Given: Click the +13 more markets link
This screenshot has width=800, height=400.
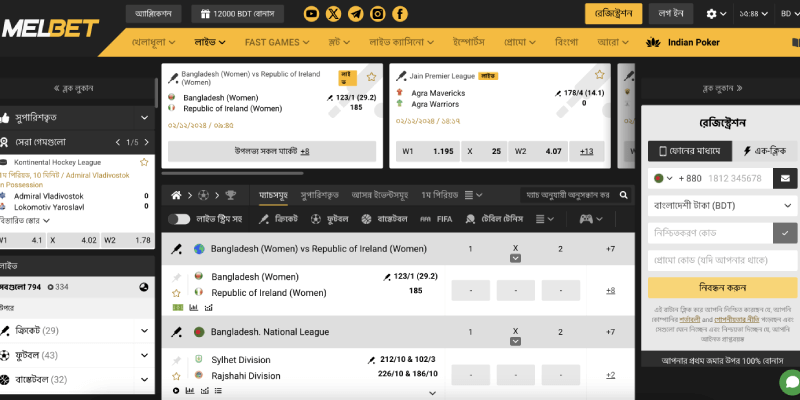Looking at the screenshot, I should [x=586, y=151].
